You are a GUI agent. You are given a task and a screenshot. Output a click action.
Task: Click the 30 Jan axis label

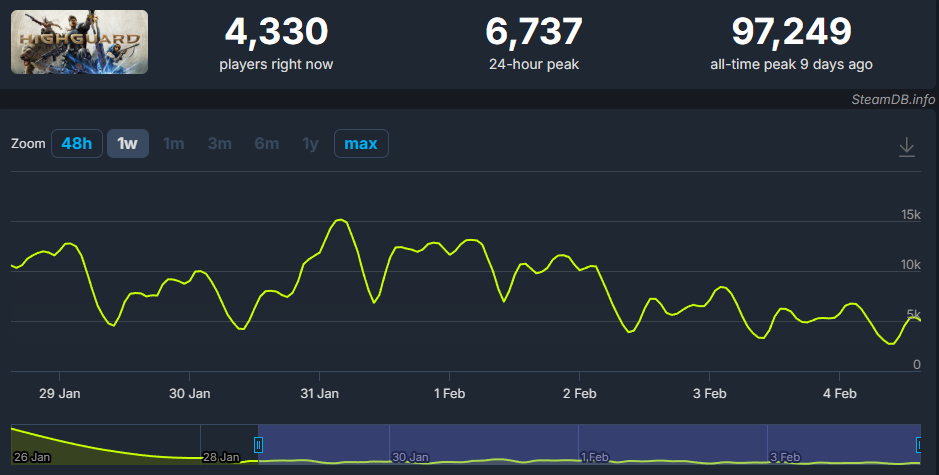click(x=189, y=394)
